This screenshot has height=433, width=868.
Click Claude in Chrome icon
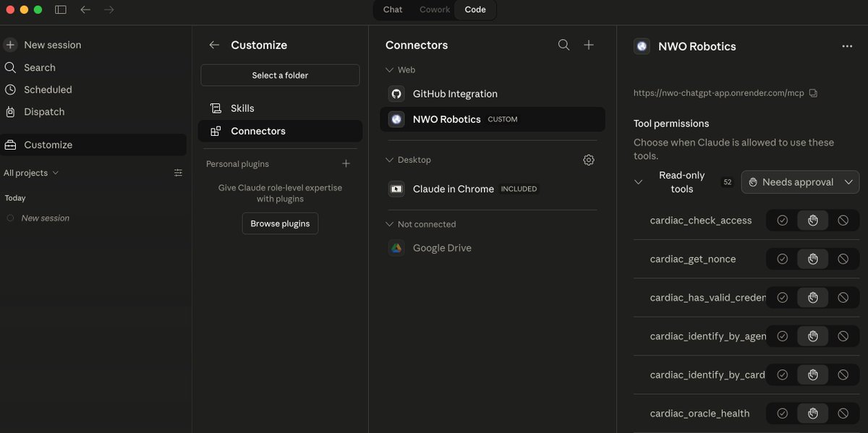click(x=396, y=189)
